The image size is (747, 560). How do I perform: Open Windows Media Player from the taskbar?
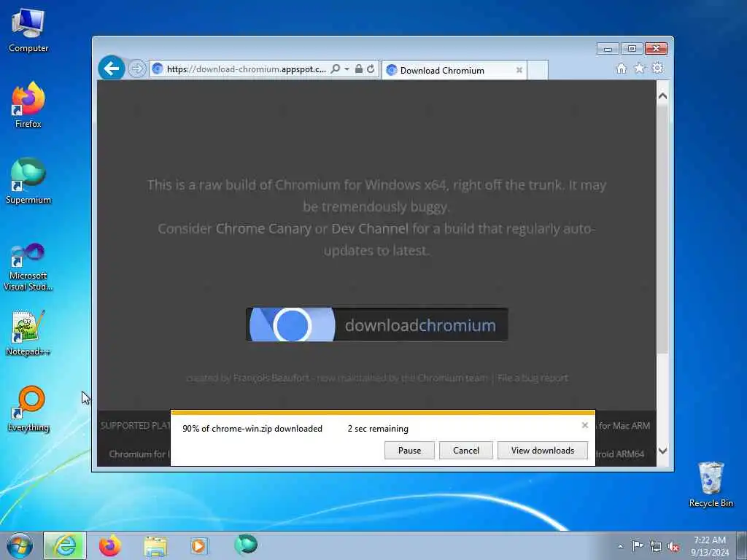click(x=198, y=545)
